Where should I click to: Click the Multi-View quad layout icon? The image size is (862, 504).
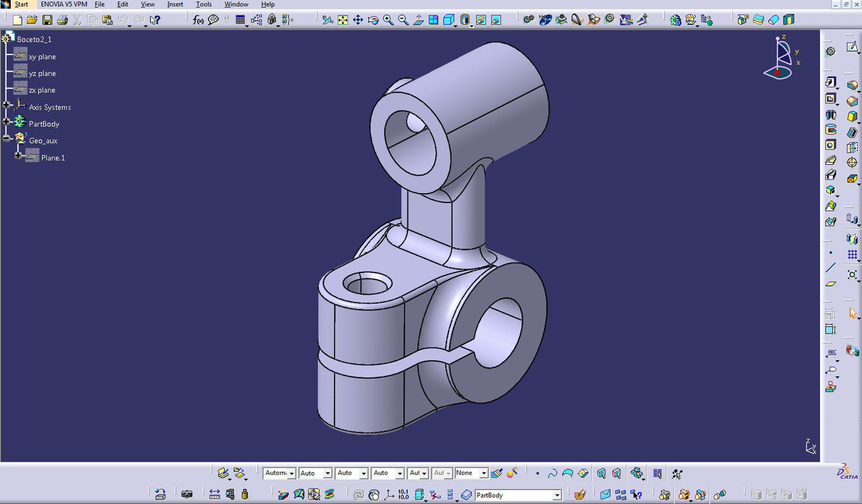pos(433,20)
